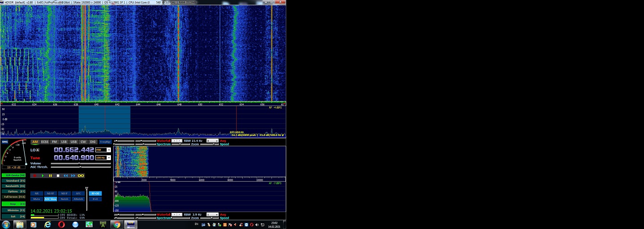Viewport: 644px width, 229px height.
Task: Click the white stop playback icon
Action: (x=58, y=176)
